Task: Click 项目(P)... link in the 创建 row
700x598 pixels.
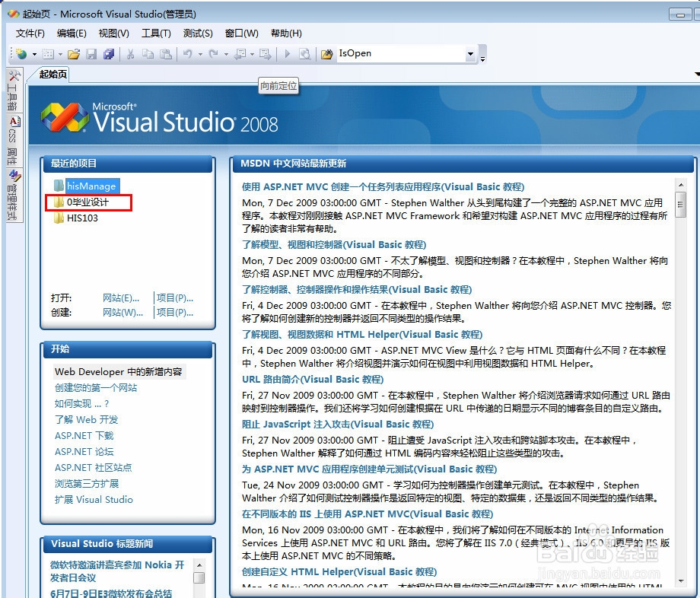Action: 174,313
